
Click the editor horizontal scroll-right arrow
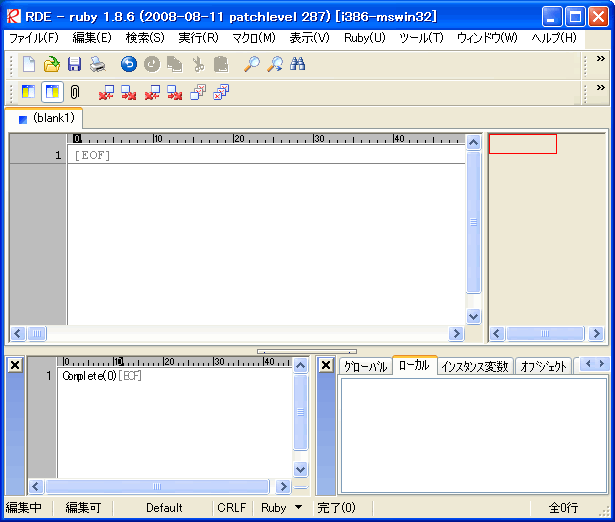tap(456, 334)
